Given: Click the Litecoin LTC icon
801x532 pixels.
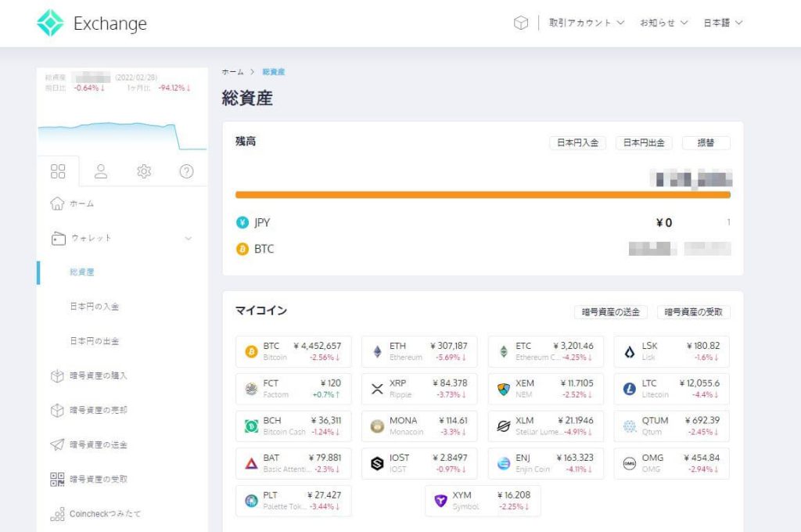Looking at the screenshot, I should [x=630, y=389].
